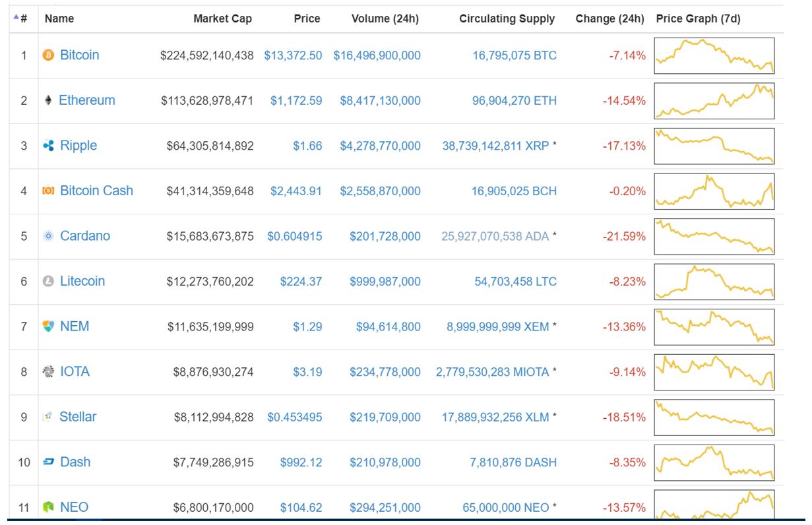812x525 pixels.
Task: Click Ethereum price $1,172.59
Action: coord(296,101)
